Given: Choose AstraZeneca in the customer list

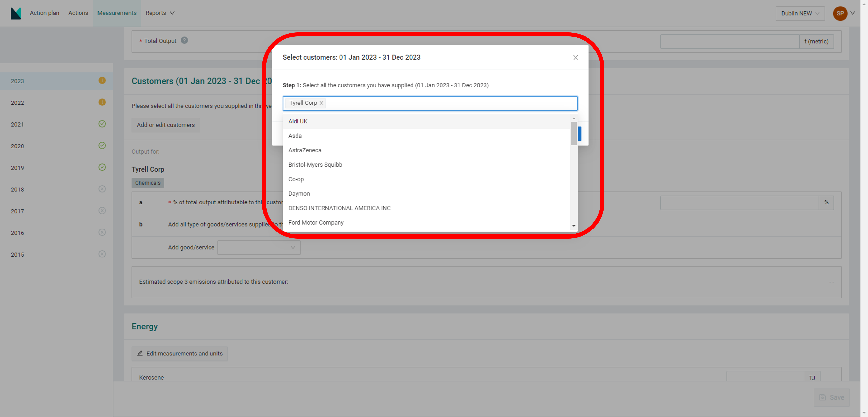Looking at the screenshot, I should (x=305, y=150).
